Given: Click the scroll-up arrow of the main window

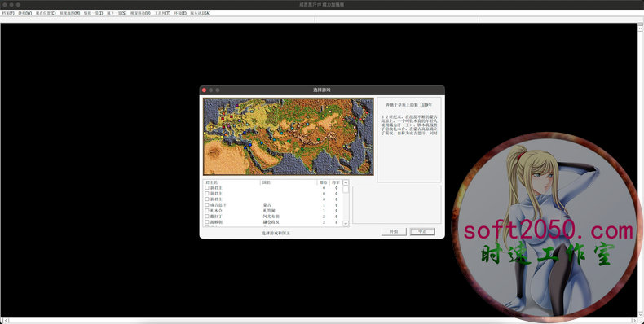Looking at the screenshot, I should coord(640,26).
